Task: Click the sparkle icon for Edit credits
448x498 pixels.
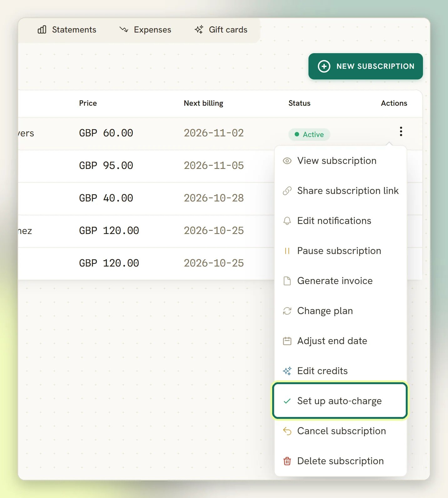Action: 287,371
